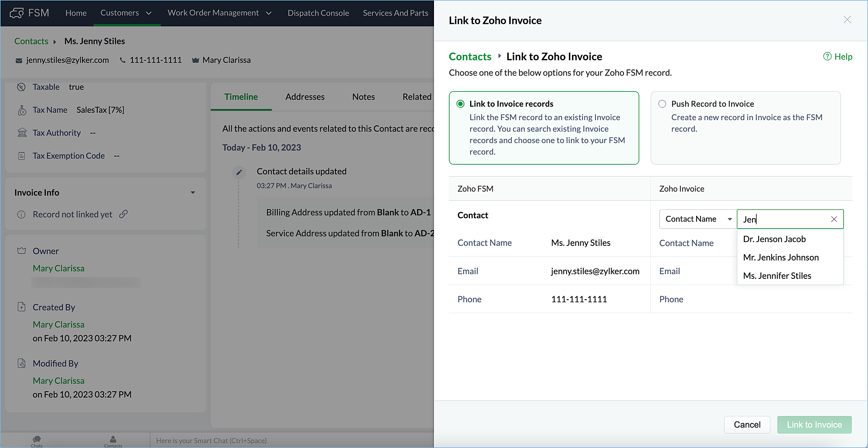Switch to the Notes tab

click(363, 97)
